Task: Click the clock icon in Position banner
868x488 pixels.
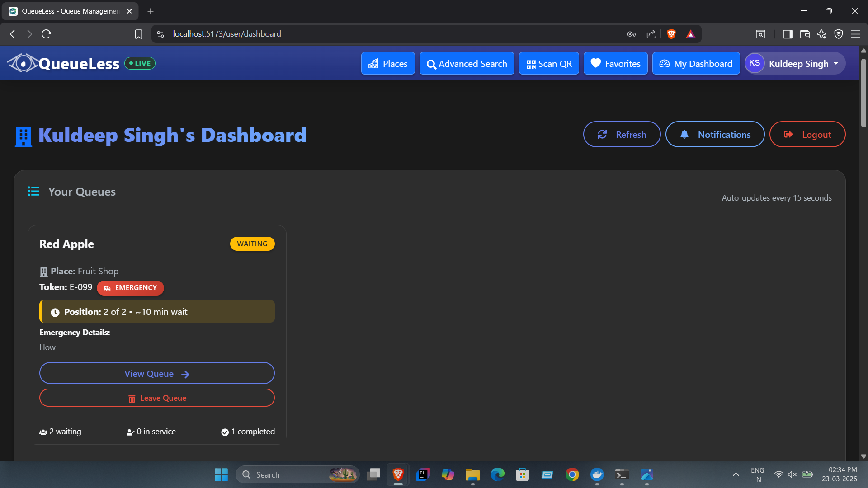Action: point(55,312)
